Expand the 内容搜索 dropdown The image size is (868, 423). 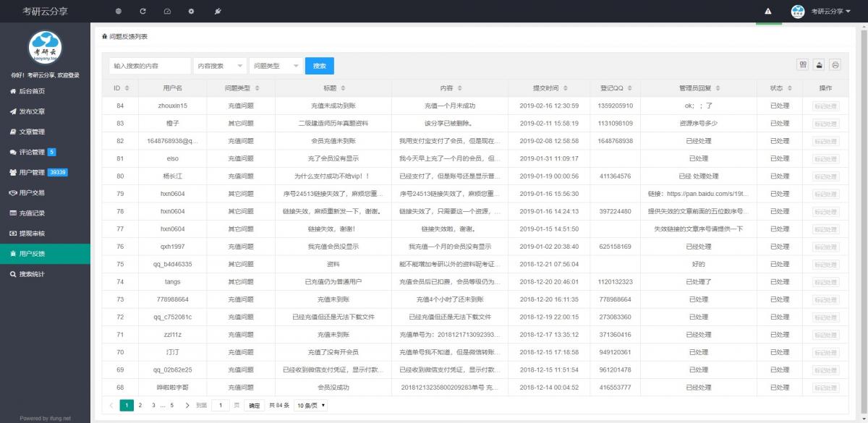(219, 66)
